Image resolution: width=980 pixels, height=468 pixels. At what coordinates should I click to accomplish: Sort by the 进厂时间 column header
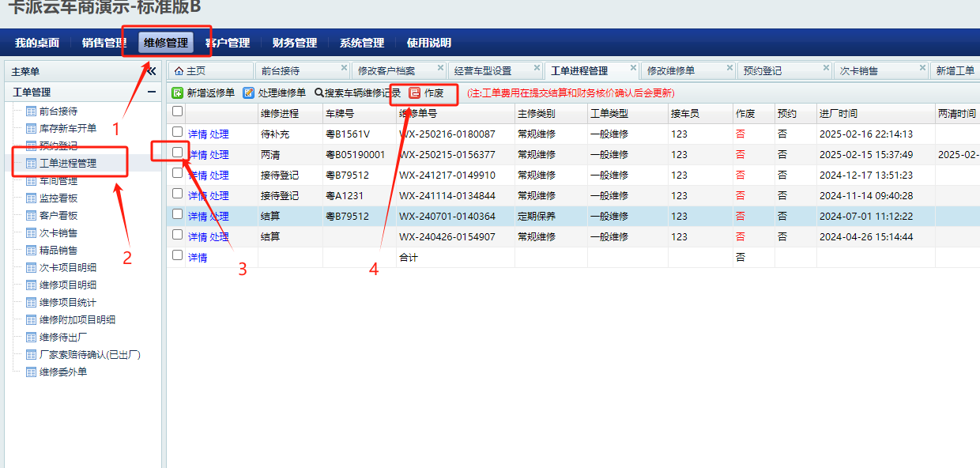(x=839, y=114)
